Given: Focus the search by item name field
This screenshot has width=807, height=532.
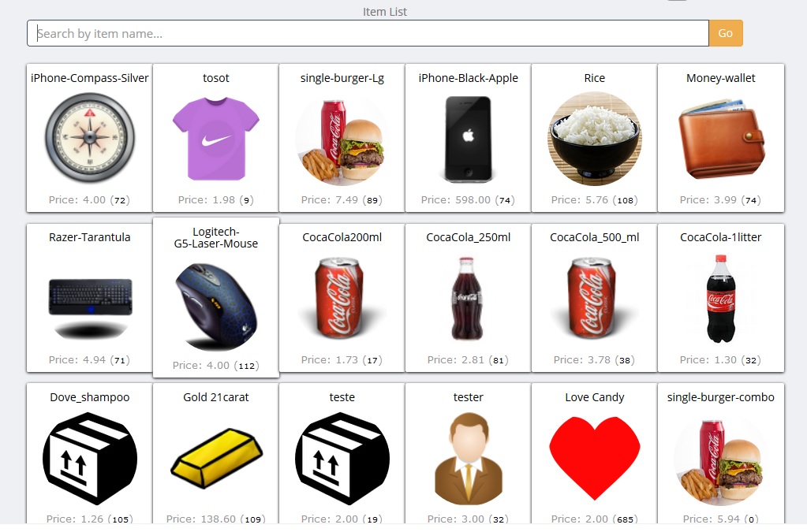Looking at the screenshot, I should click(x=368, y=33).
